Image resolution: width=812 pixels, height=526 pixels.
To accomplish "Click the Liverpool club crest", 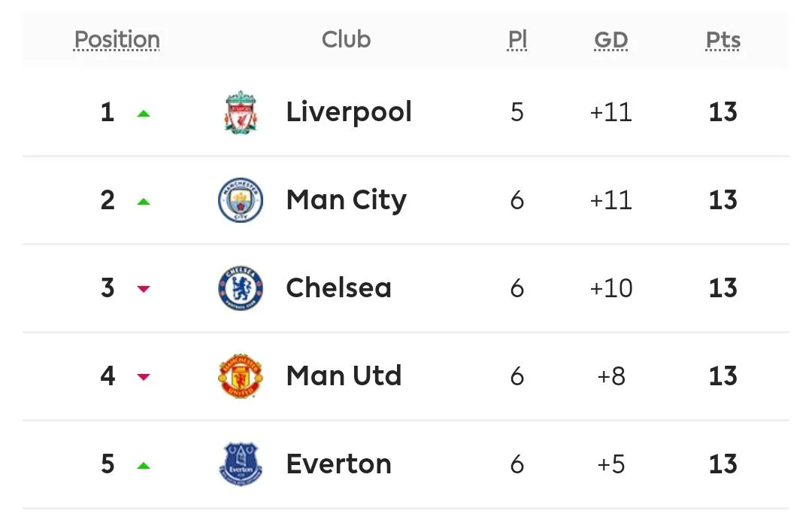I will pyautogui.click(x=241, y=113).
